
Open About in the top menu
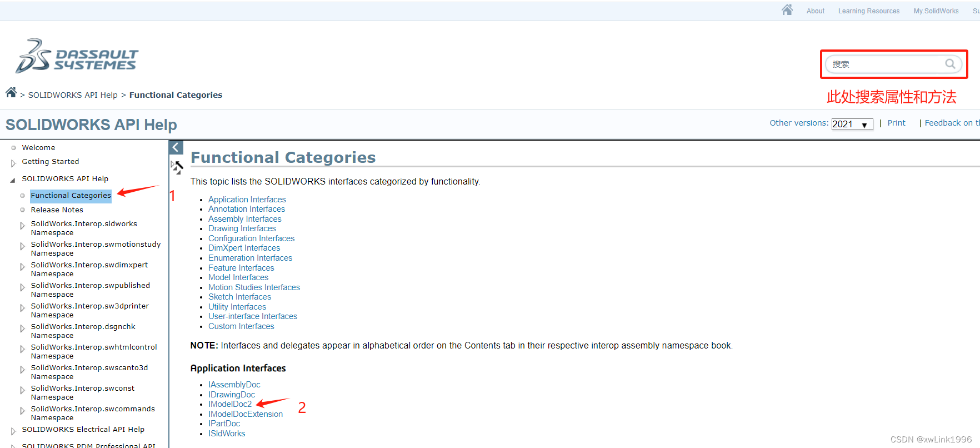(815, 11)
